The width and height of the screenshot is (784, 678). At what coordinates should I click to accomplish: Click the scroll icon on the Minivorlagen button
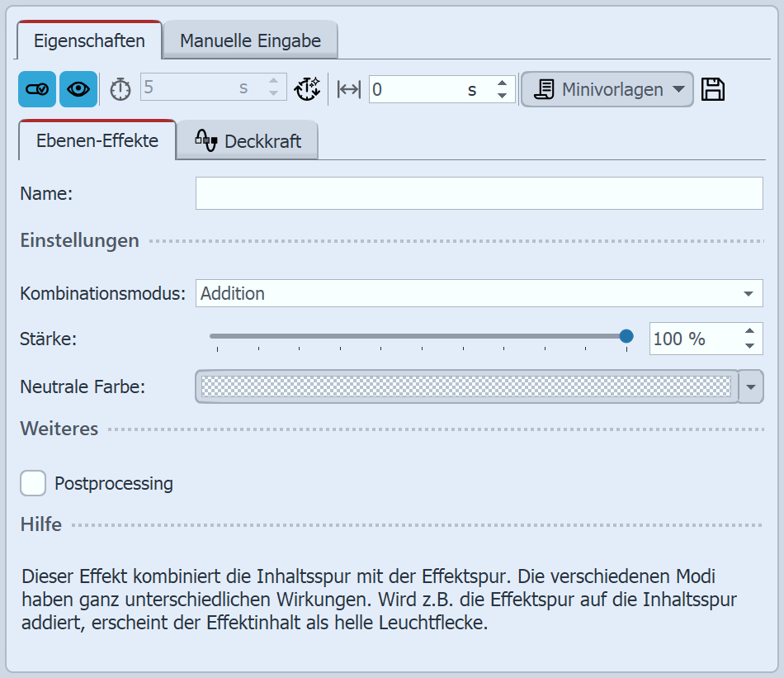click(545, 88)
